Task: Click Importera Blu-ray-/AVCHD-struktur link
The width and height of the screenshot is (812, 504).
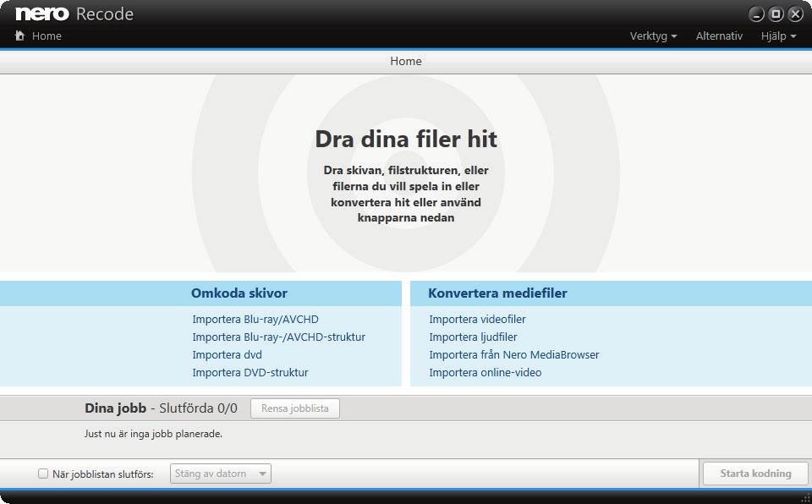Action: (x=278, y=337)
